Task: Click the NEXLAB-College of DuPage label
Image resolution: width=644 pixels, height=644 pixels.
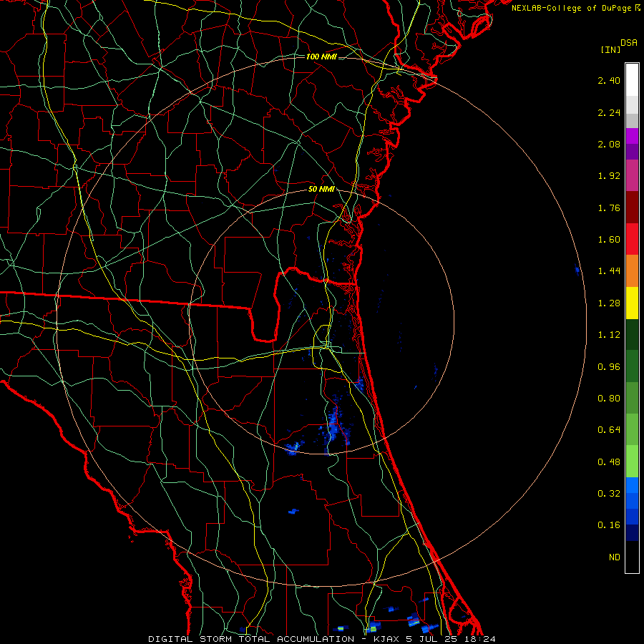Action: [572, 8]
